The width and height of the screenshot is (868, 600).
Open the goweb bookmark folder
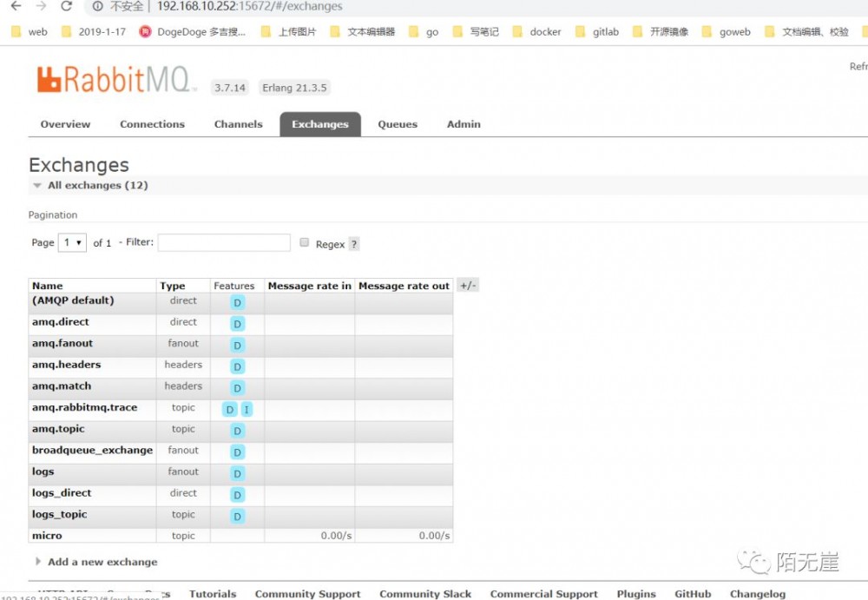[727, 31]
